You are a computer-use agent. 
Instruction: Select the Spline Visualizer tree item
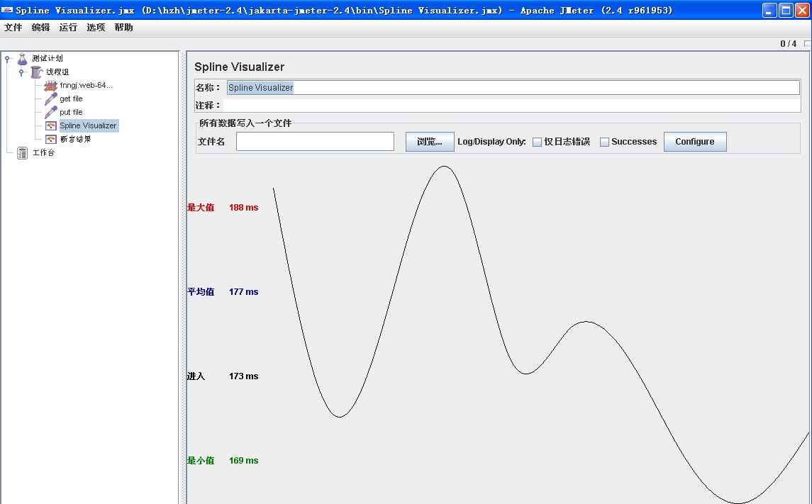click(x=88, y=125)
